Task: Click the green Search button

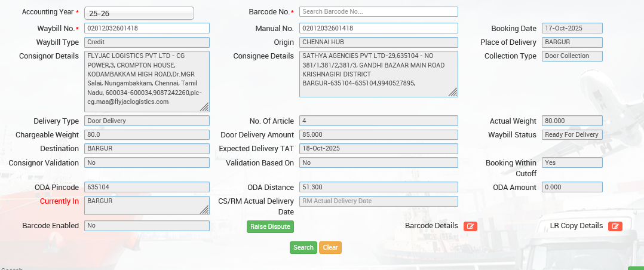Action: [303, 247]
